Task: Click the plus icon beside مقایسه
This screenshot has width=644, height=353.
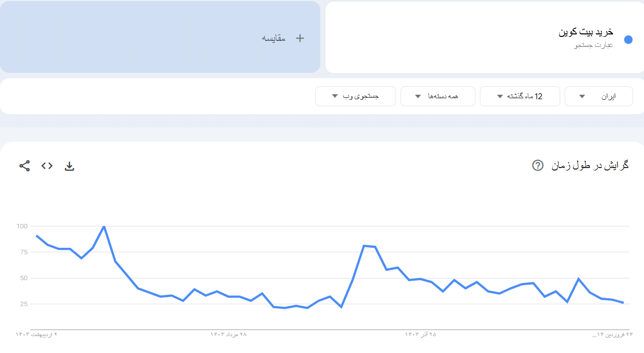Action: 300,37
